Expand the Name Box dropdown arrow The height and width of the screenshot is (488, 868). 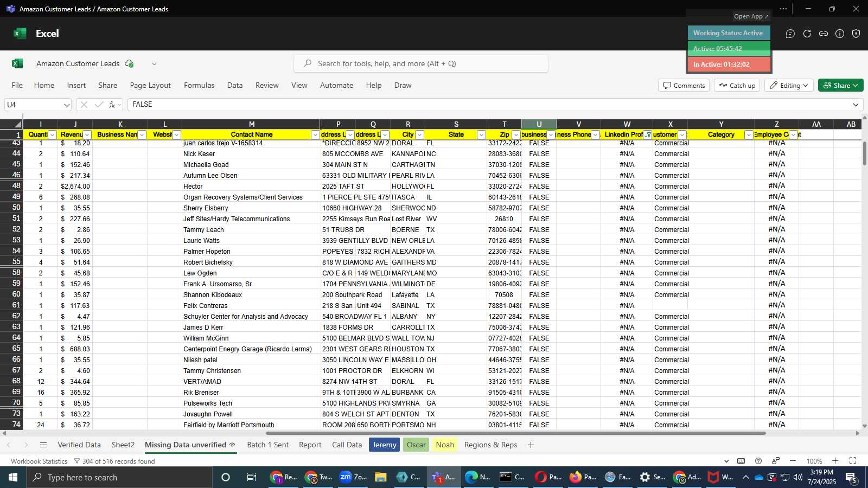click(x=66, y=105)
